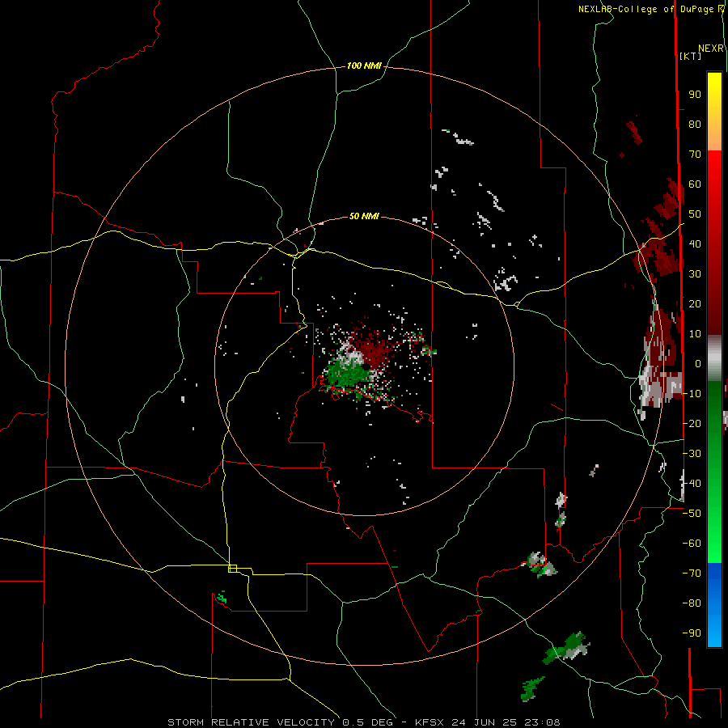Screen dimensions: 728x728
Task: Select the -70 scale value
Action: point(692,574)
